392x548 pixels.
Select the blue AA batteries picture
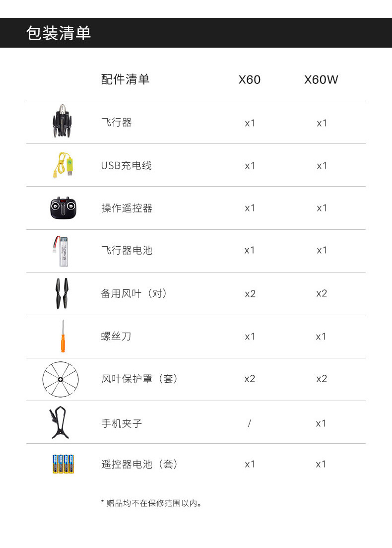[63, 464]
